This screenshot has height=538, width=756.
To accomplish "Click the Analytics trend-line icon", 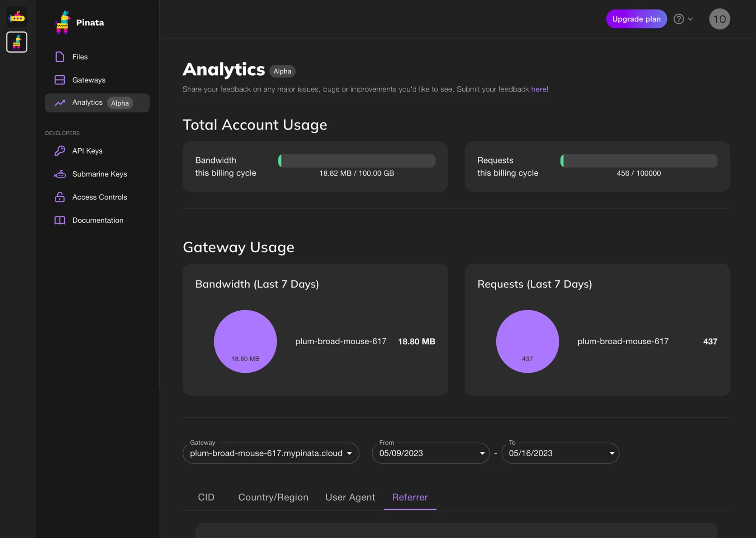I will pyautogui.click(x=60, y=103).
